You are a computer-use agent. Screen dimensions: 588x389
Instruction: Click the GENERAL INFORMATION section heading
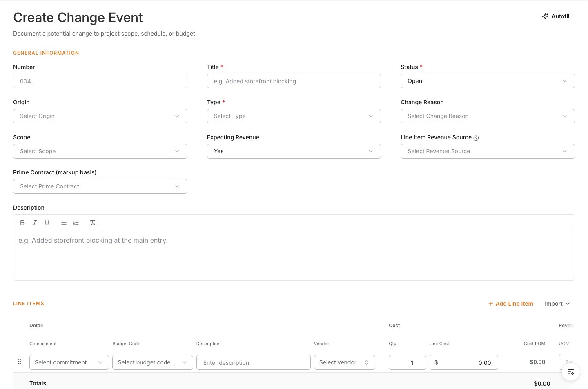[46, 53]
